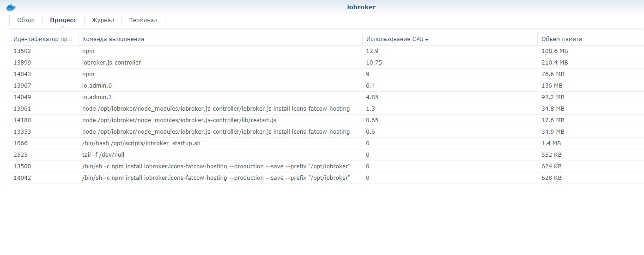
Task: Select process ID 14049
Action: [x=22, y=97]
